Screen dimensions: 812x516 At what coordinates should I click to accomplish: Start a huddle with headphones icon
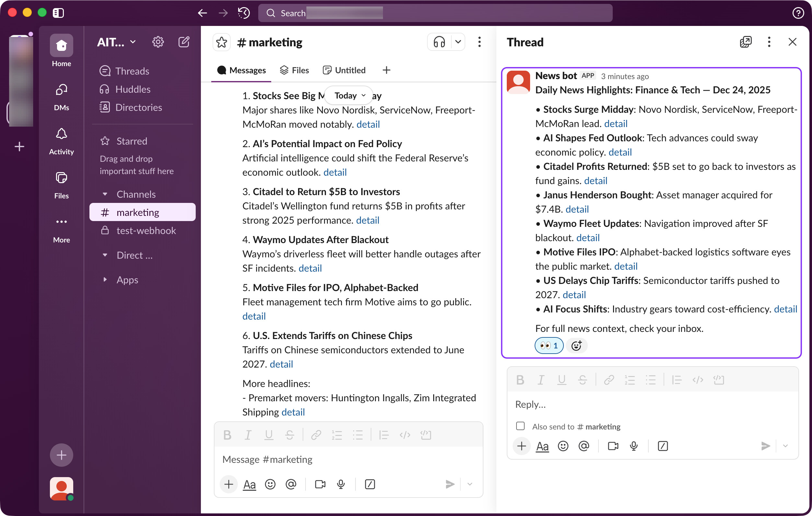point(439,42)
